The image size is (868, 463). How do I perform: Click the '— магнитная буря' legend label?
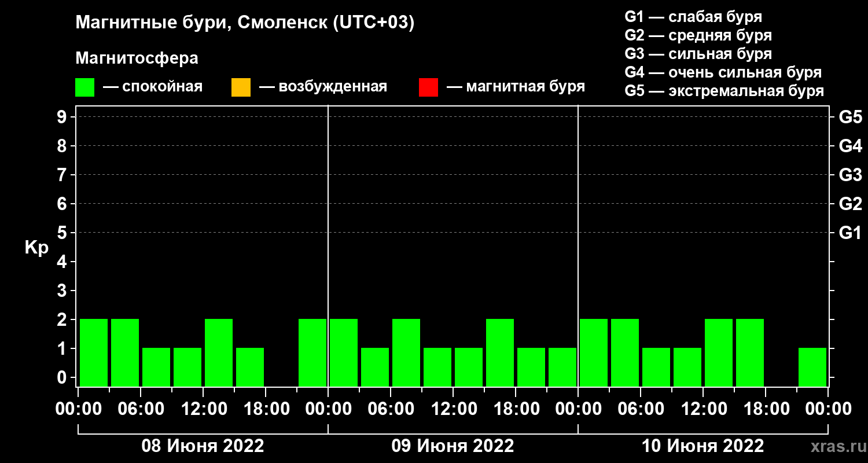516,87
